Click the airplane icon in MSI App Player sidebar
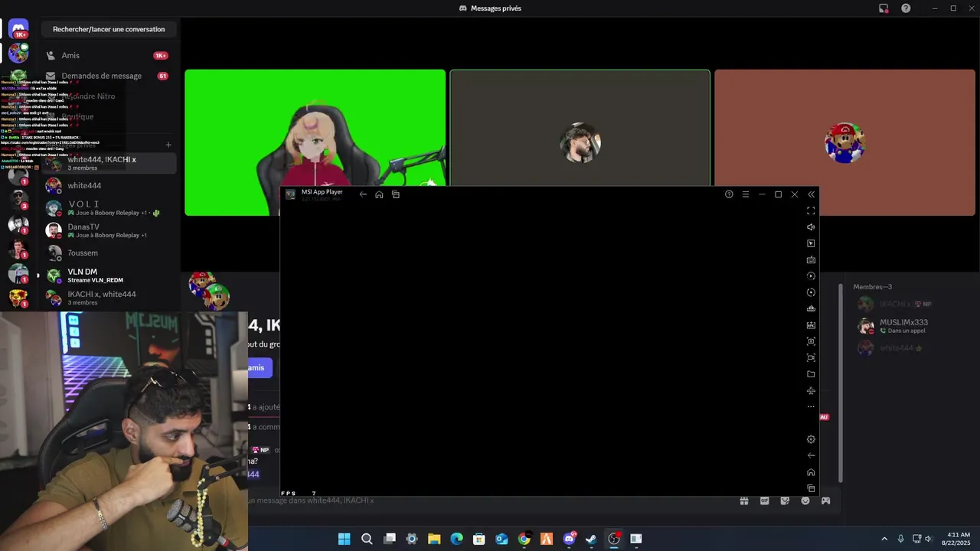The image size is (980, 551). tap(811, 390)
